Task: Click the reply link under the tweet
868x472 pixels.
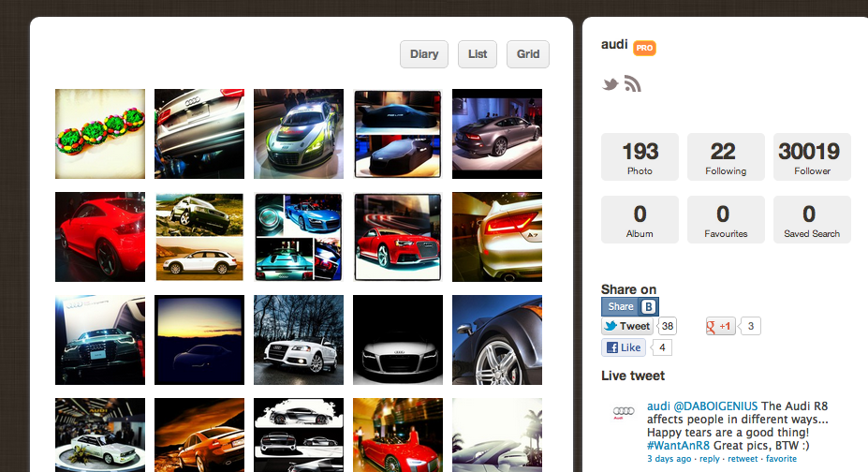Action: pos(710,459)
